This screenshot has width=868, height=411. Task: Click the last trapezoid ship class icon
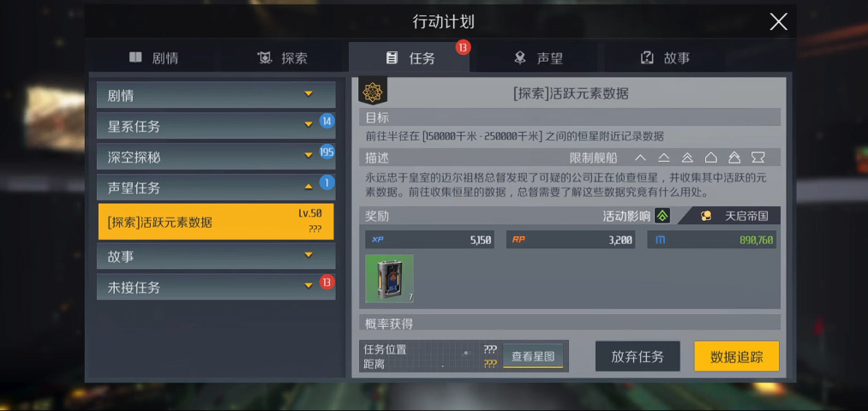pos(757,158)
